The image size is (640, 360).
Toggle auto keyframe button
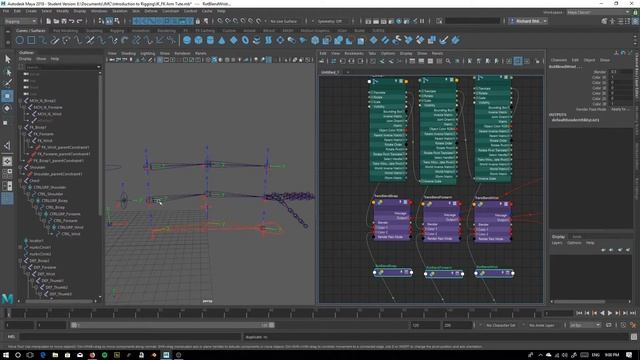click(x=623, y=325)
